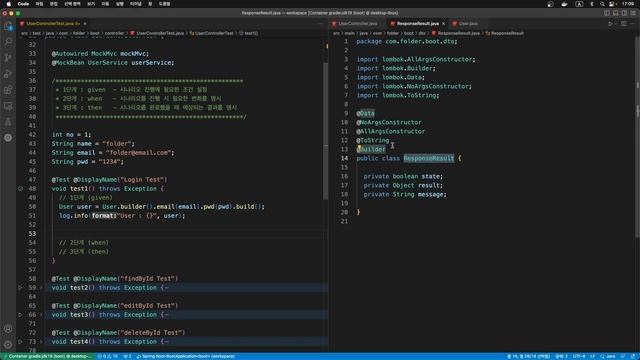Click Spring Boot-BootApplication launch status item
Viewport: 640px width, 360px height.
coord(186,356)
